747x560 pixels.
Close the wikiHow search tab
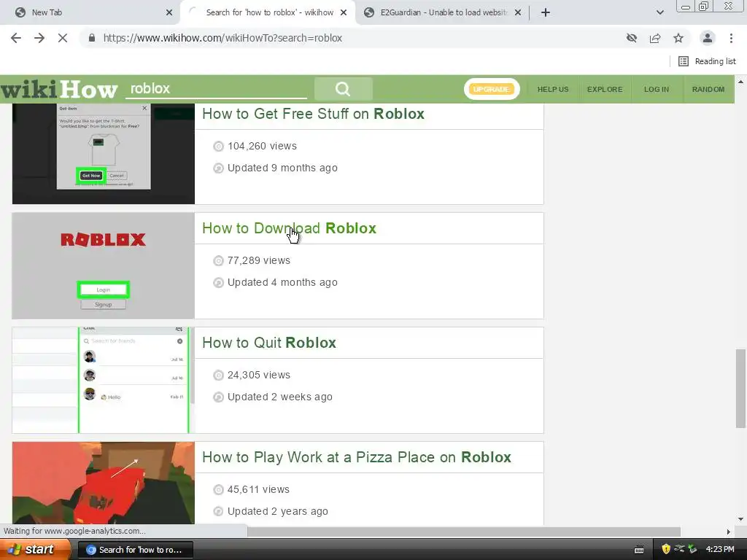click(344, 12)
